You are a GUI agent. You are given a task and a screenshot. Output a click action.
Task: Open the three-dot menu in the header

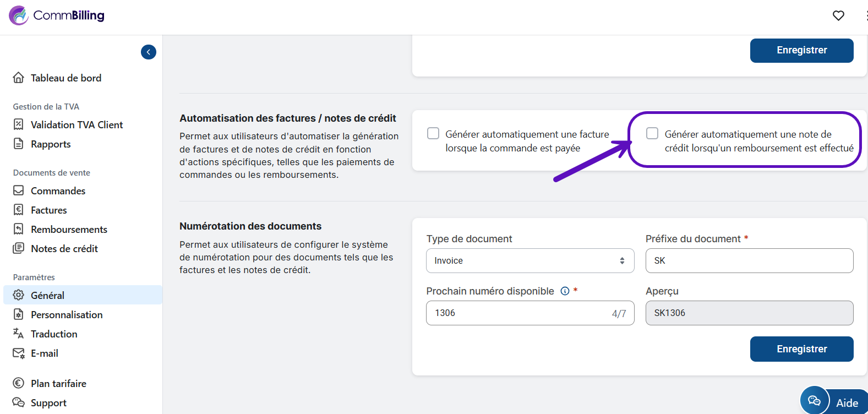coord(866,15)
